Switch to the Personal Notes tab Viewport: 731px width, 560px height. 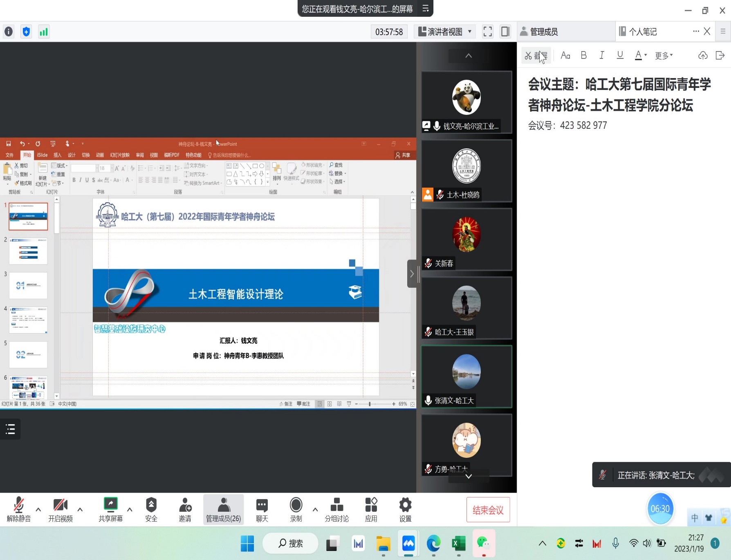click(643, 31)
